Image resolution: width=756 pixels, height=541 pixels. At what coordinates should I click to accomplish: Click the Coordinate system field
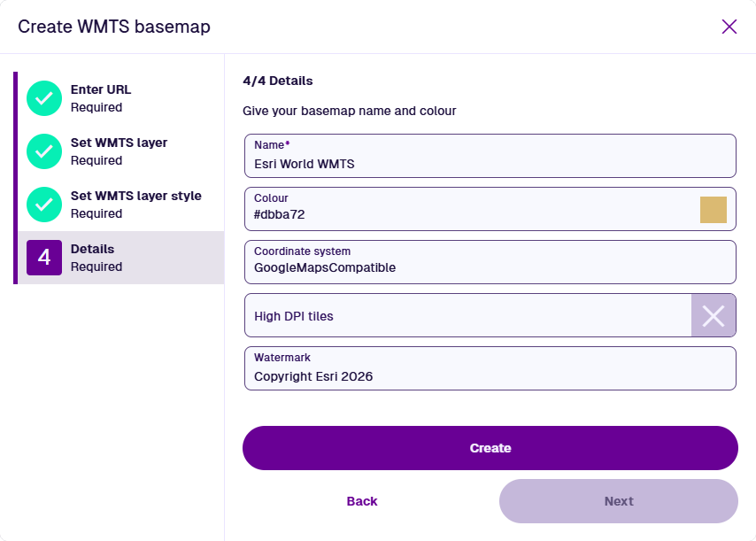490,267
